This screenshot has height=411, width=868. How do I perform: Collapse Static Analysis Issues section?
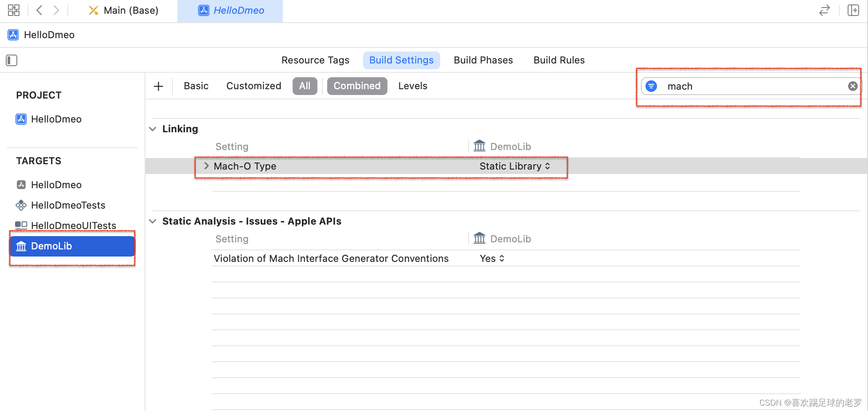coord(152,221)
